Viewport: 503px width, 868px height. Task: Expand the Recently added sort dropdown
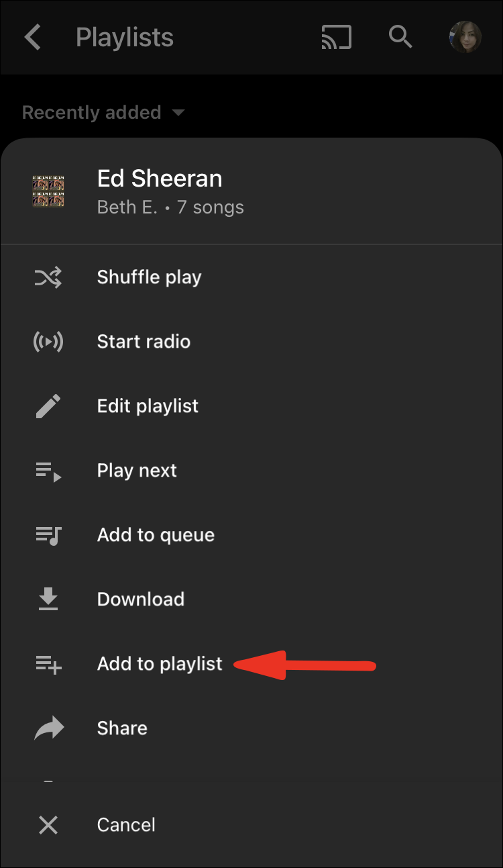103,112
